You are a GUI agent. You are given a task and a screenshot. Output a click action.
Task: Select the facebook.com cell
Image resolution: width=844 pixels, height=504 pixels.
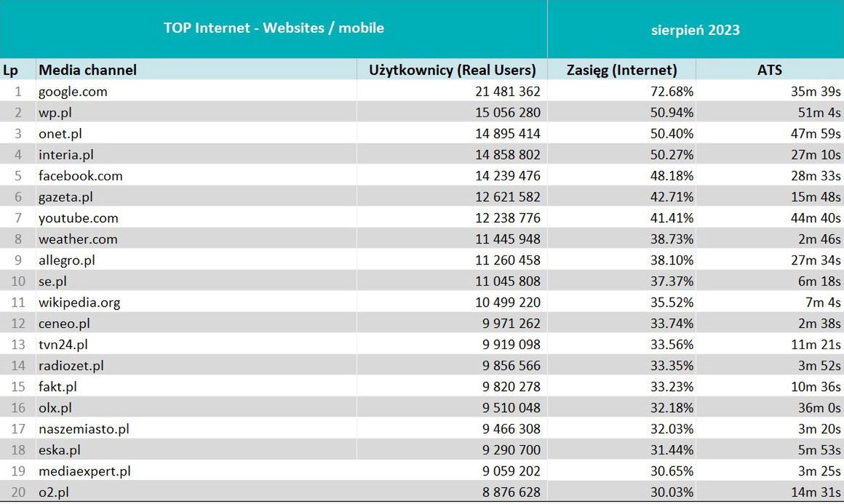[81, 176]
